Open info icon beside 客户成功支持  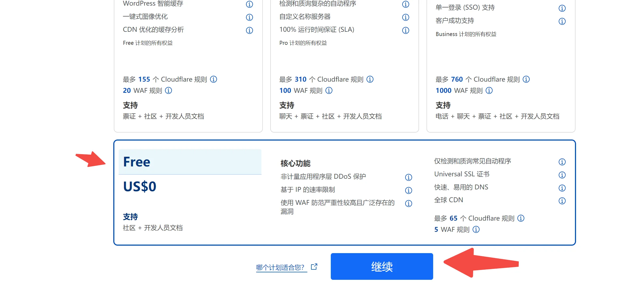(x=562, y=21)
